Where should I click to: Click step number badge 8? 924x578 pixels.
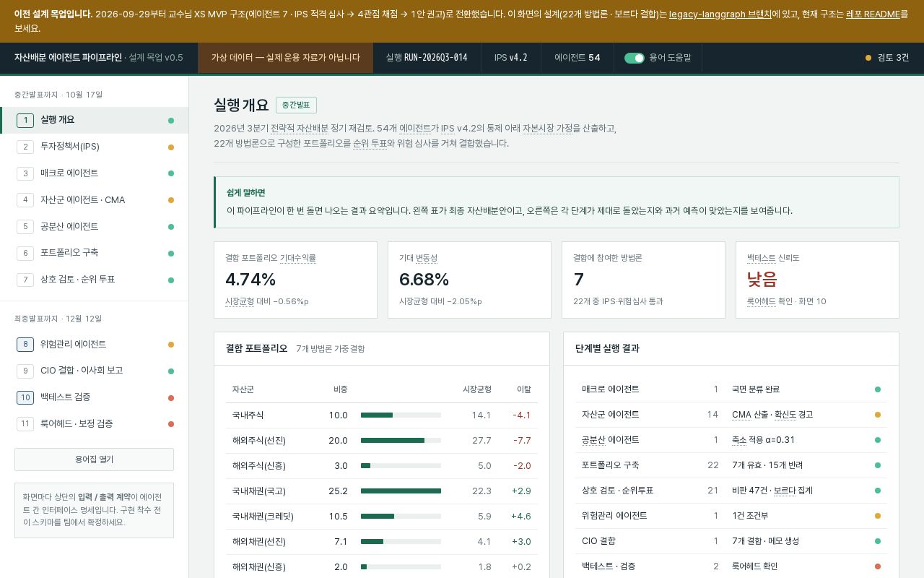25,345
